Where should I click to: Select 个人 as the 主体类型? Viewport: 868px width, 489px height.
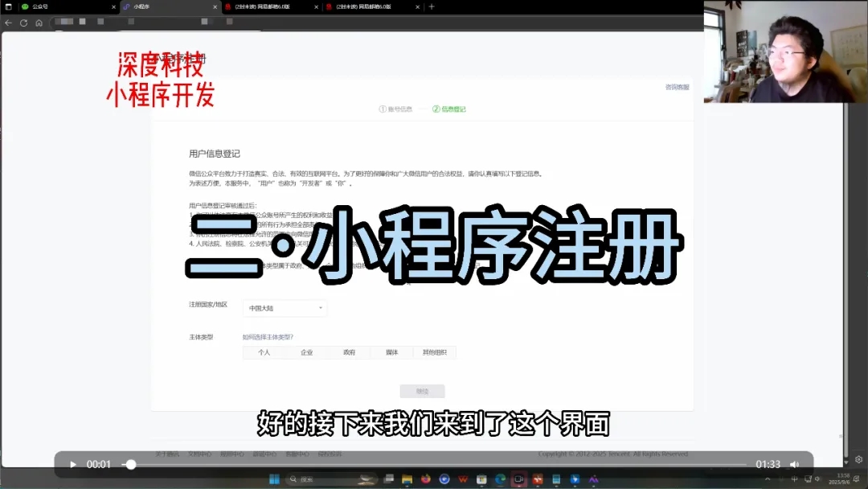pyautogui.click(x=264, y=352)
